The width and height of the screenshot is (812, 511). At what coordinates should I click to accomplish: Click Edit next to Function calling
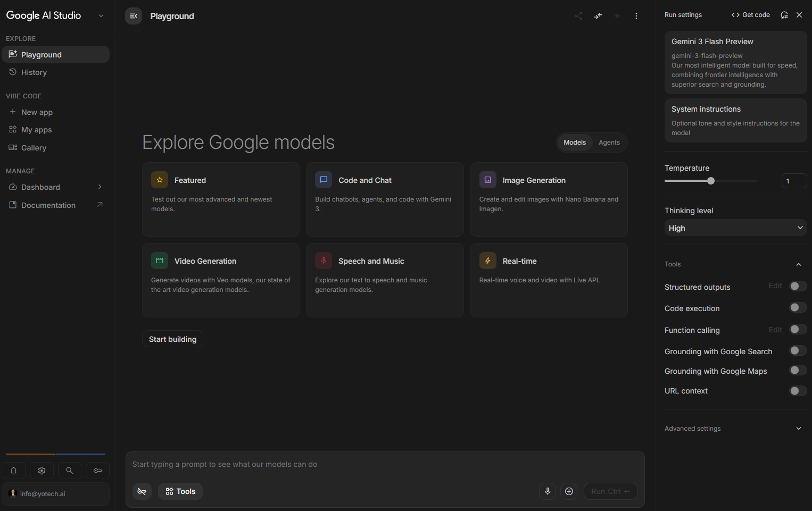[775, 330]
